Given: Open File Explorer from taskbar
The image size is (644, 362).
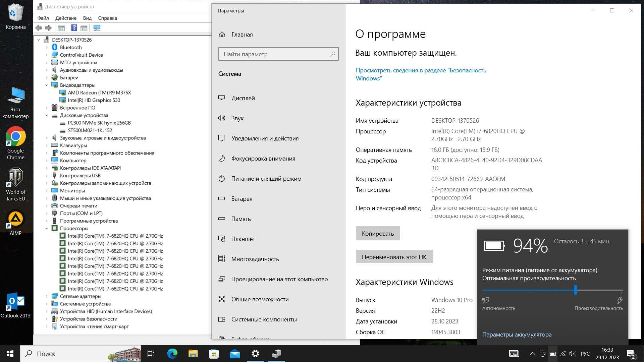Looking at the screenshot, I should [193, 354].
